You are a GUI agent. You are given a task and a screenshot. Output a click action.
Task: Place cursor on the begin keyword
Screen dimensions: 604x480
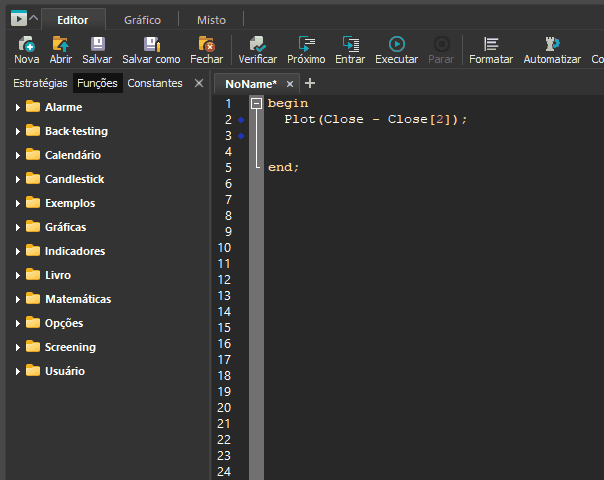(x=288, y=104)
